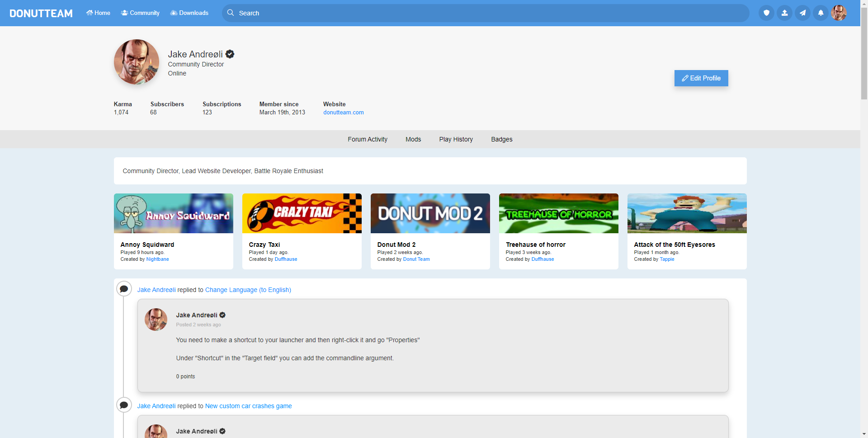The height and width of the screenshot is (438, 868).
Task: Click the Donut Mod 2 title
Action: [x=396, y=245]
